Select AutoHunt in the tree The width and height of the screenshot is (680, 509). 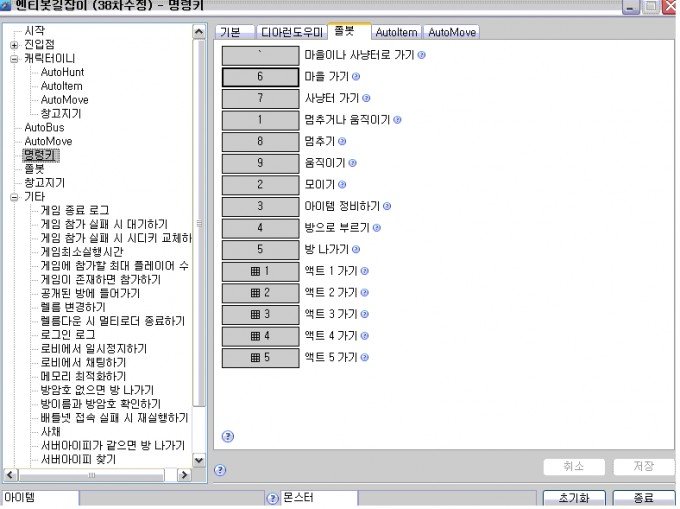click(64, 73)
